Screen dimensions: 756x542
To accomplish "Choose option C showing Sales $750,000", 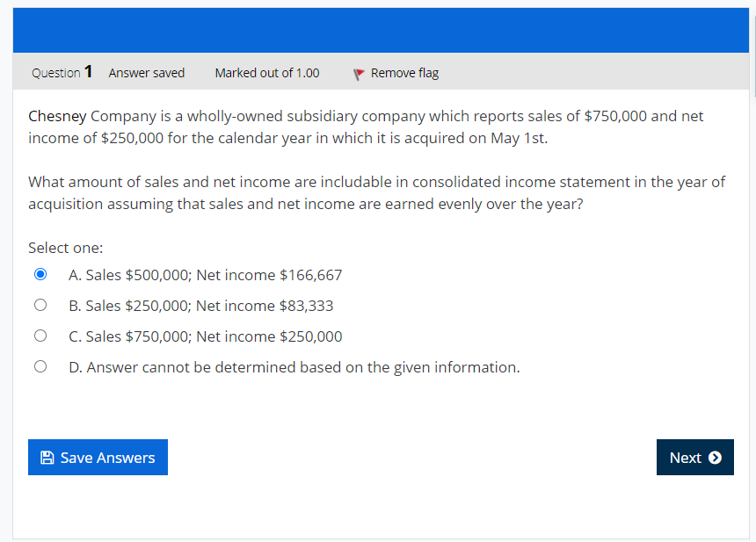I will pyautogui.click(x=40, y=336).
